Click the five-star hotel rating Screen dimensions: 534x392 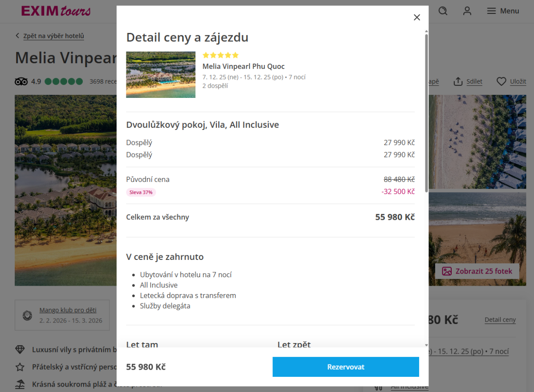(220, 55)
